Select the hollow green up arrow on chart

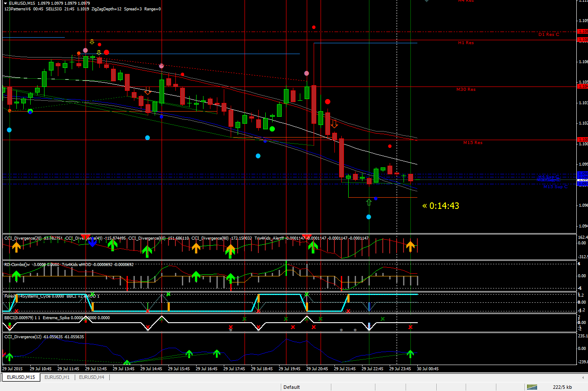pyautogui.click(x=369, y=202)
